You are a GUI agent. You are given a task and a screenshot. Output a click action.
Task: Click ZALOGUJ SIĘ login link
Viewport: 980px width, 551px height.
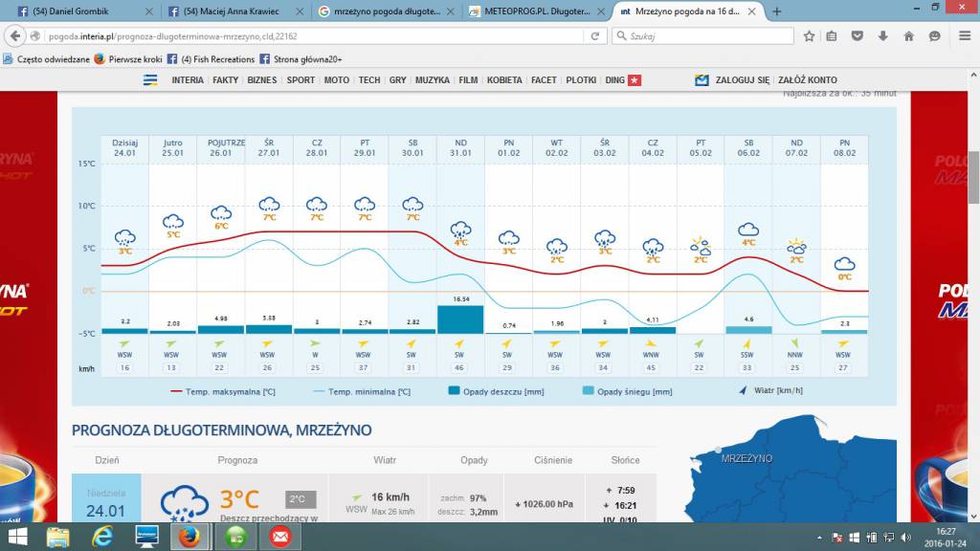743,80
